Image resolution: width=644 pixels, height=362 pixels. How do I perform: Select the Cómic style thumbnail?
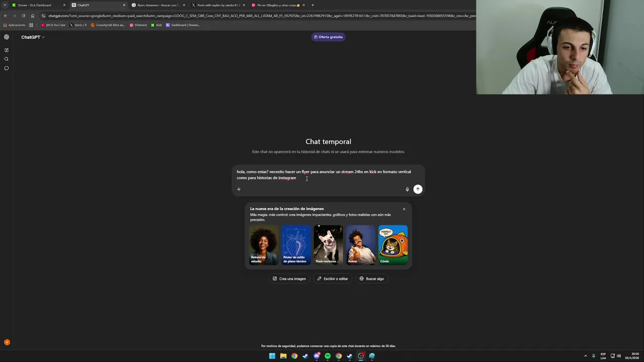tap(393, 245)
